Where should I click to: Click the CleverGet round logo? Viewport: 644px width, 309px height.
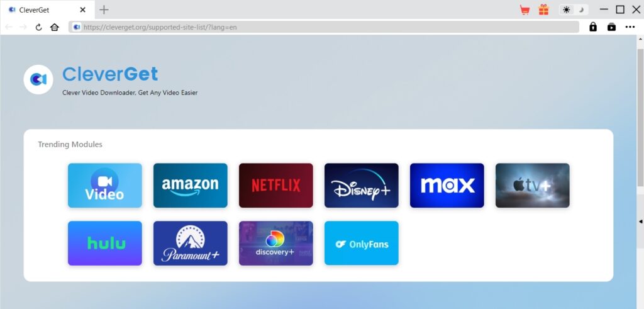click(x=38, y=80)
